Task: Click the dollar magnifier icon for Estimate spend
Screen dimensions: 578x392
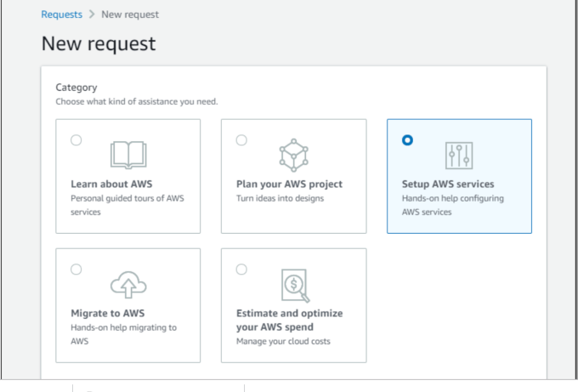Action: [x=294, y=285]
